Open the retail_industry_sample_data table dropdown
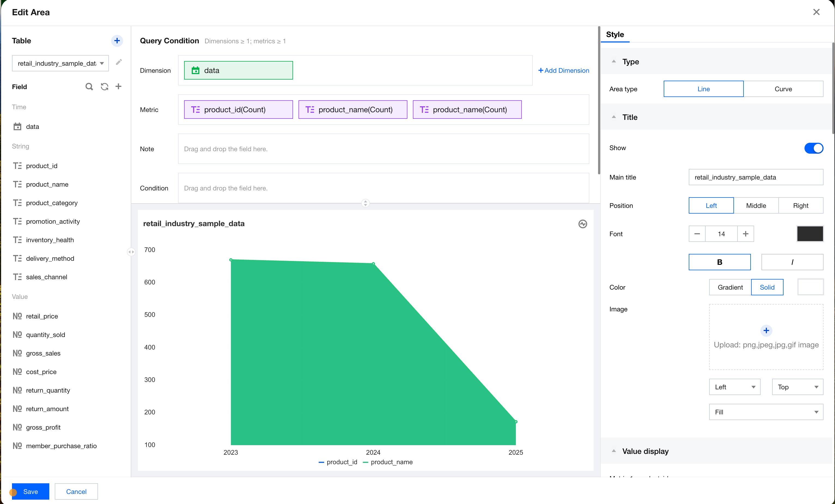 point(60,63)
